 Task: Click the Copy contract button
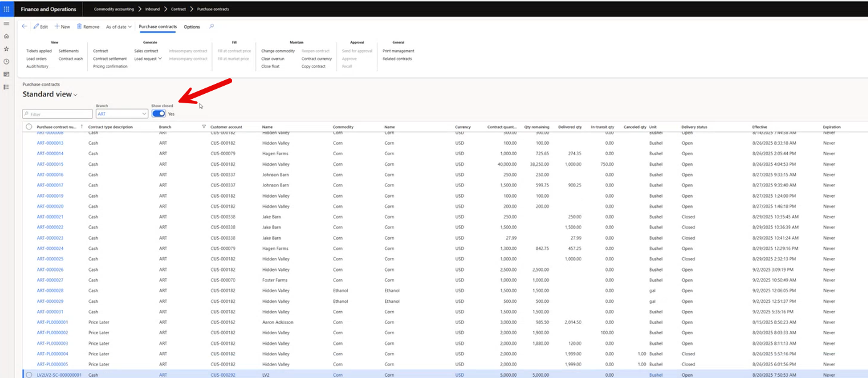coord(314,66)
